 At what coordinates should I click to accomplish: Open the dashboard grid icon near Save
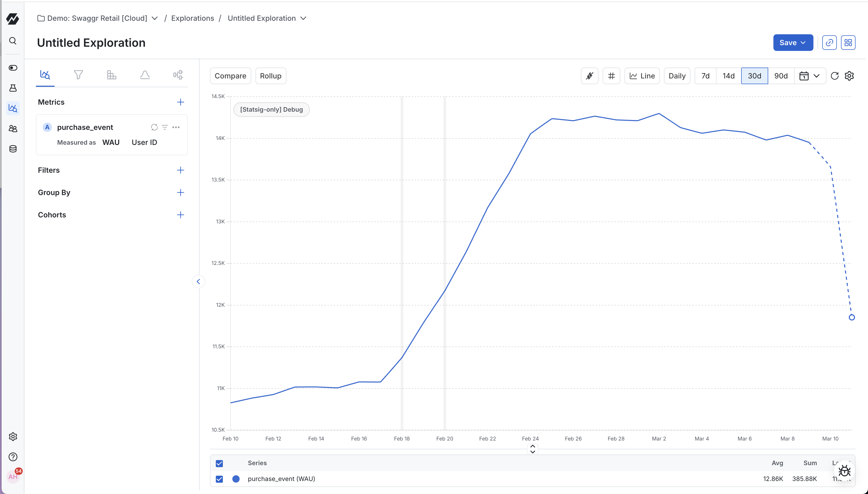coord(848,43)
